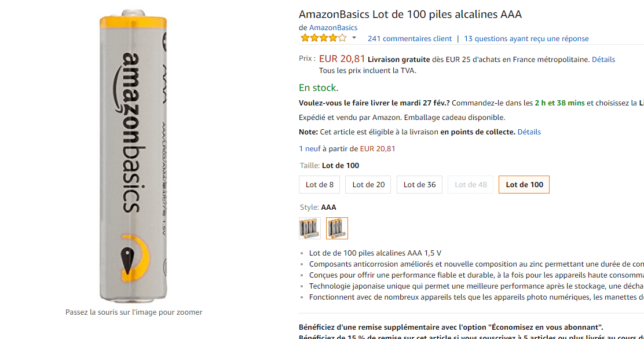The width and height of the screenshot is (644, 339).
Task: Click Détails for points de collecte eligibility
Action: tap(529, 132)
